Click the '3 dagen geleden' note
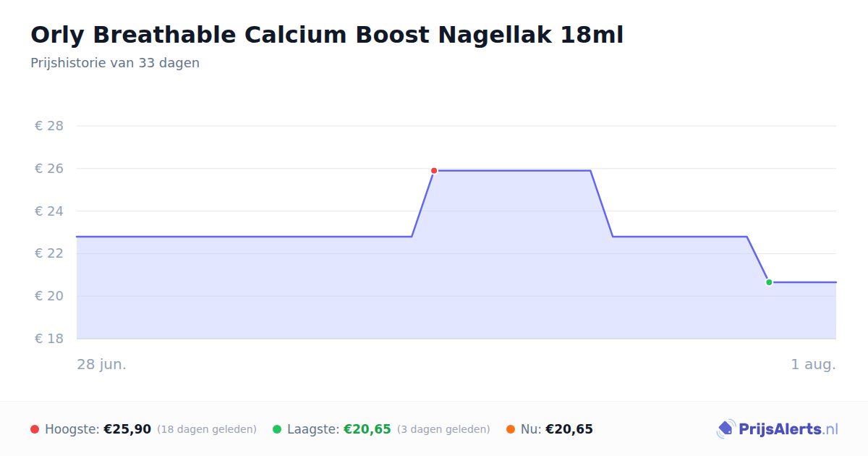Image resolution: width=868 pixels, height=456 pixels. 443,429
